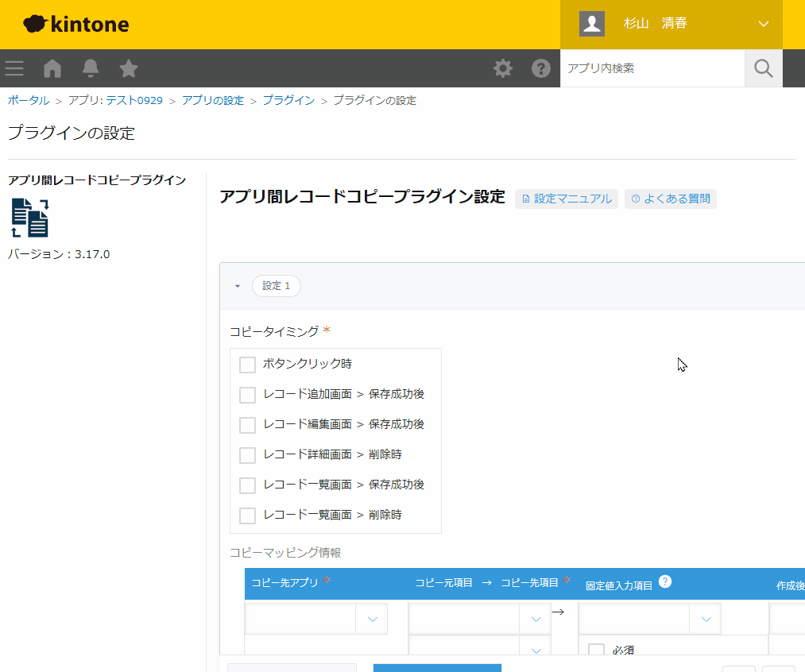Click the search magnifier button

pyautogui.click(x=764, y=68)
